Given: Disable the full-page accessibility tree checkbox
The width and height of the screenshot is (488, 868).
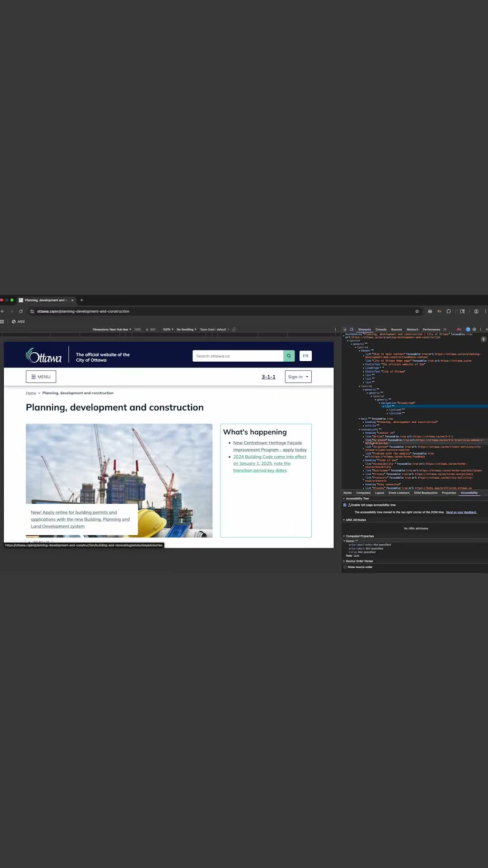Looking at the screenshot, I should [x=345, y=505].
